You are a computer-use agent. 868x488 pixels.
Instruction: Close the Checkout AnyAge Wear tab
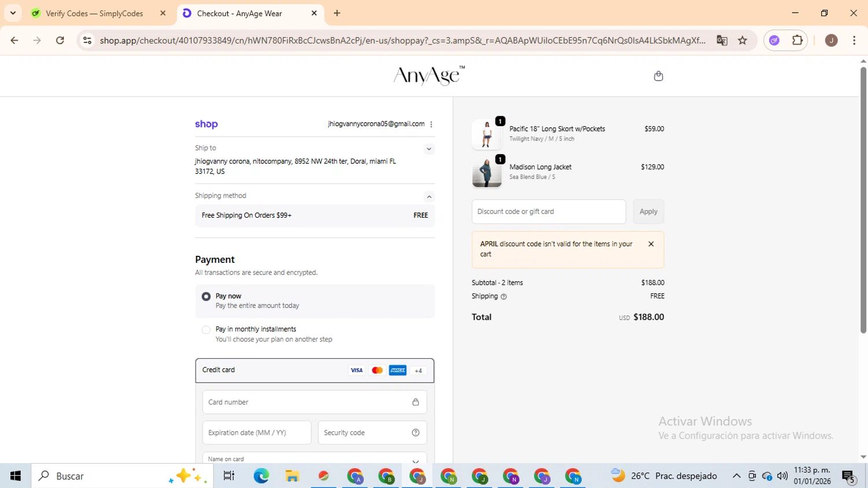[314, 13]
